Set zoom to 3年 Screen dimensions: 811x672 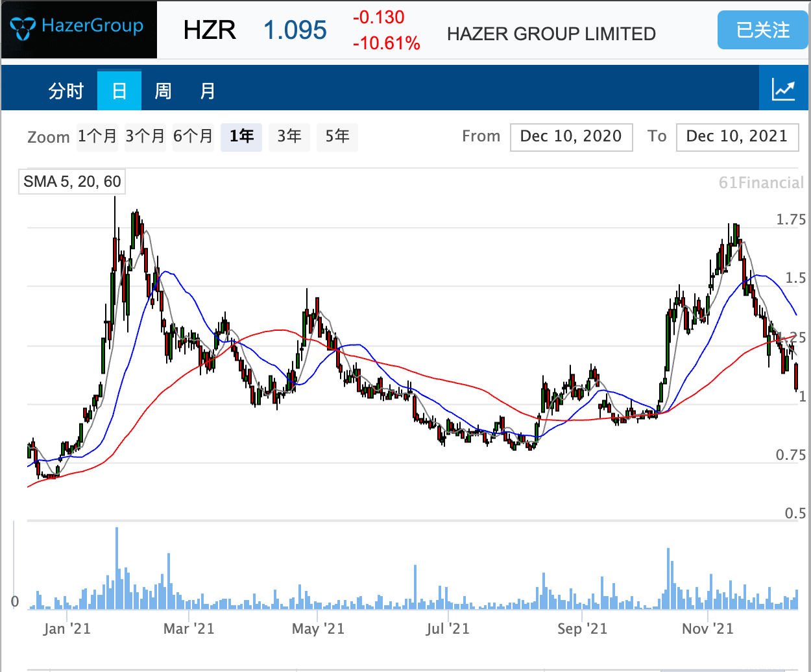[x=289, y=137]
